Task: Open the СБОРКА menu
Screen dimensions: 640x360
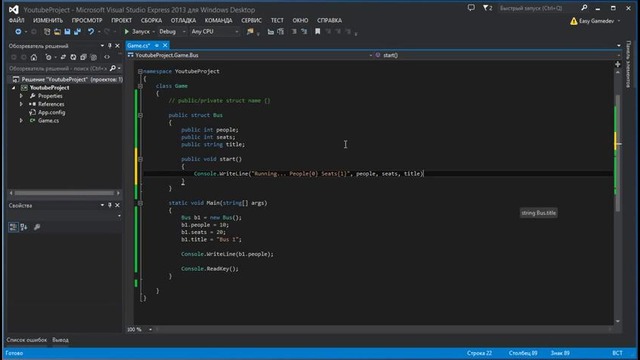Action: pos(151,20)
